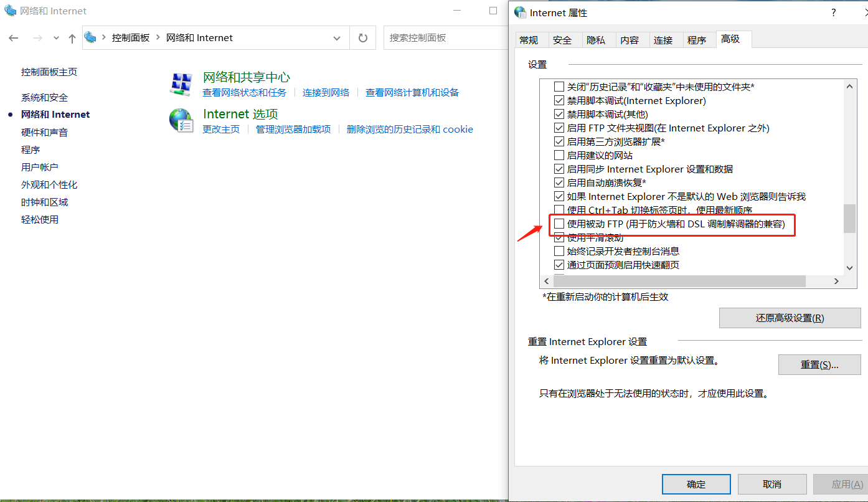Confirm with the 确定 button
868x502 pixels.
pyautogui.click(x=696, y=485)
